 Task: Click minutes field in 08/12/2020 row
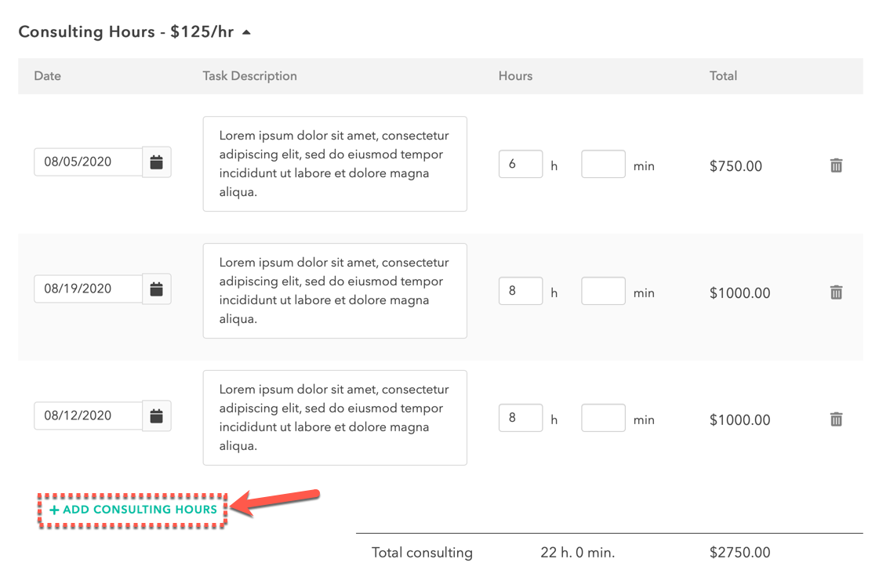603,418
